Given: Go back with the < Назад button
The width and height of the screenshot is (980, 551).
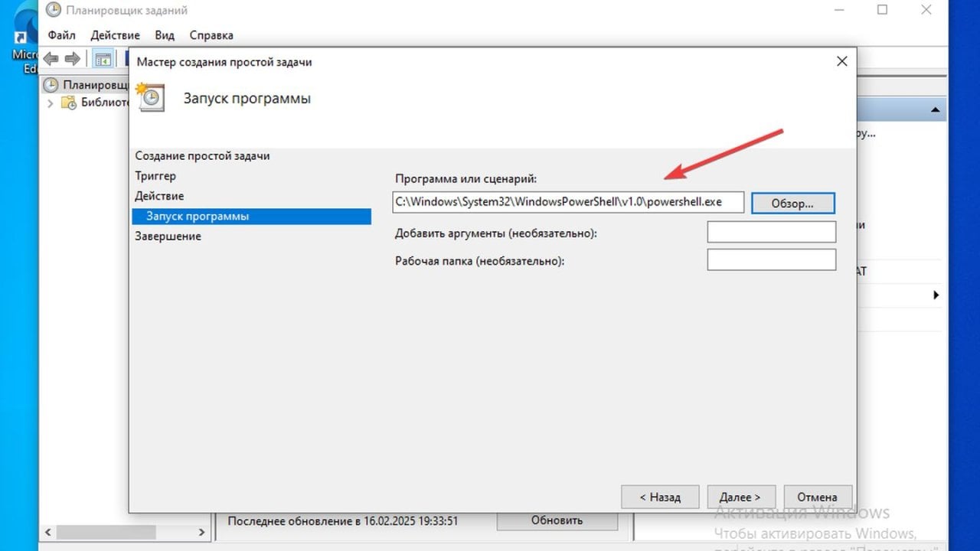Looking at the screenshot, I should coord(659,497).
